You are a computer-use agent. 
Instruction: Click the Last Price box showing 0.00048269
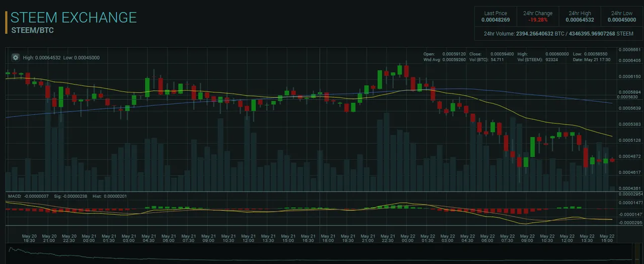pos(496,17)
